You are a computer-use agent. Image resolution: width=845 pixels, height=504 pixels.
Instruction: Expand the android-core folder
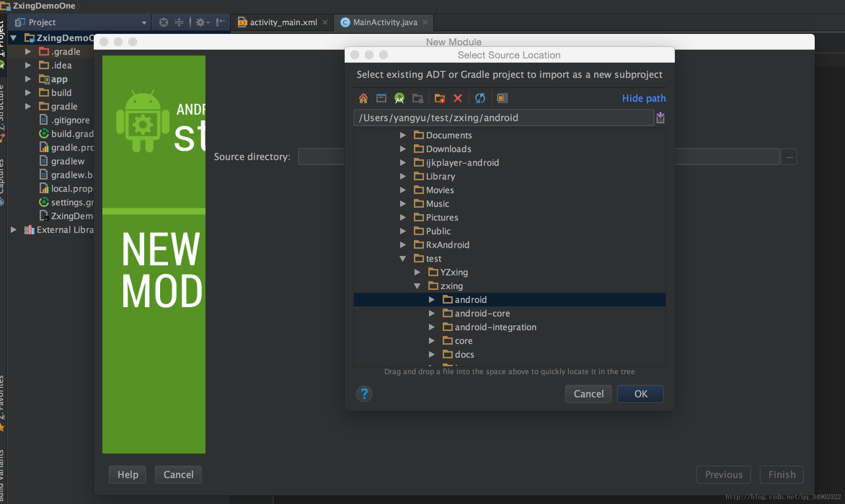[432, 313]
